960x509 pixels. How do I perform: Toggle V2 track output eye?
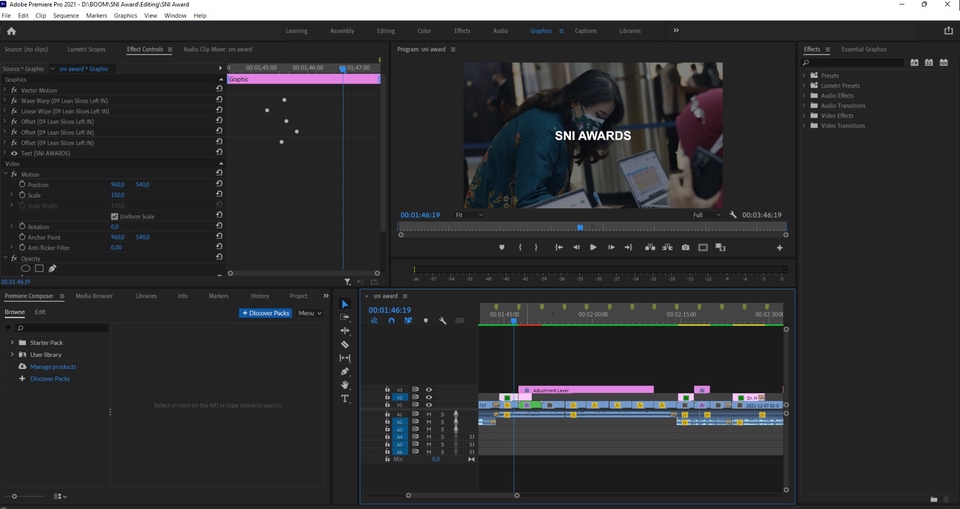tap(429, 398)
